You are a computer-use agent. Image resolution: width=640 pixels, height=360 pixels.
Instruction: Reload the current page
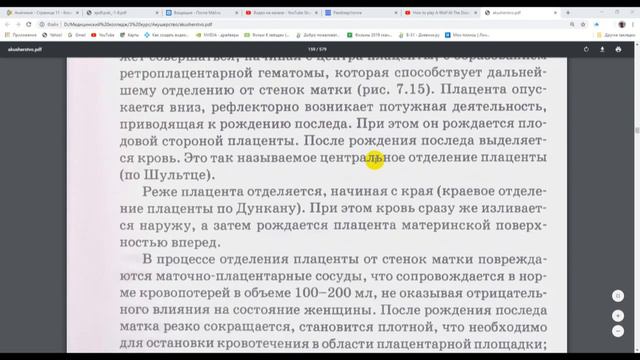coord(29,24)
